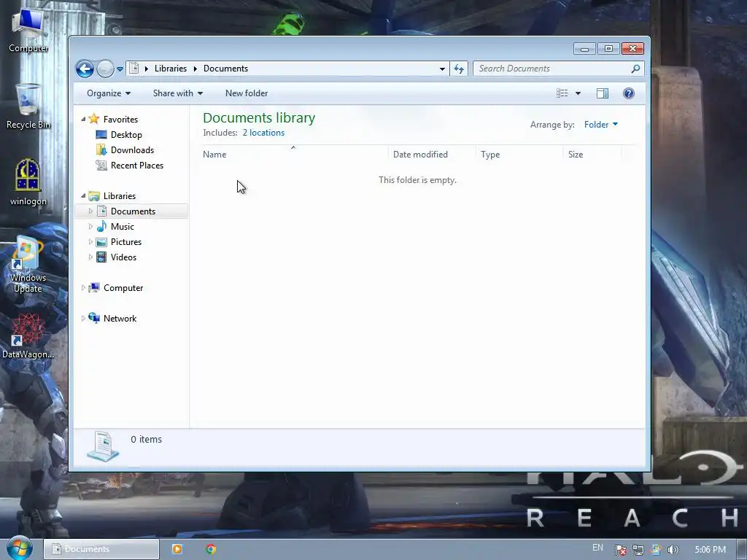Sort by the Name column header

[x=293, y=155]
